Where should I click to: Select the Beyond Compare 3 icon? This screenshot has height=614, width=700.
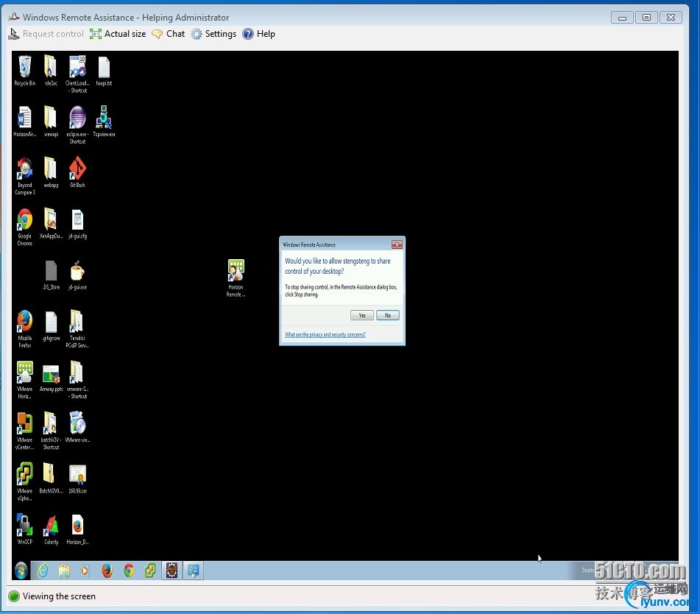24,176
